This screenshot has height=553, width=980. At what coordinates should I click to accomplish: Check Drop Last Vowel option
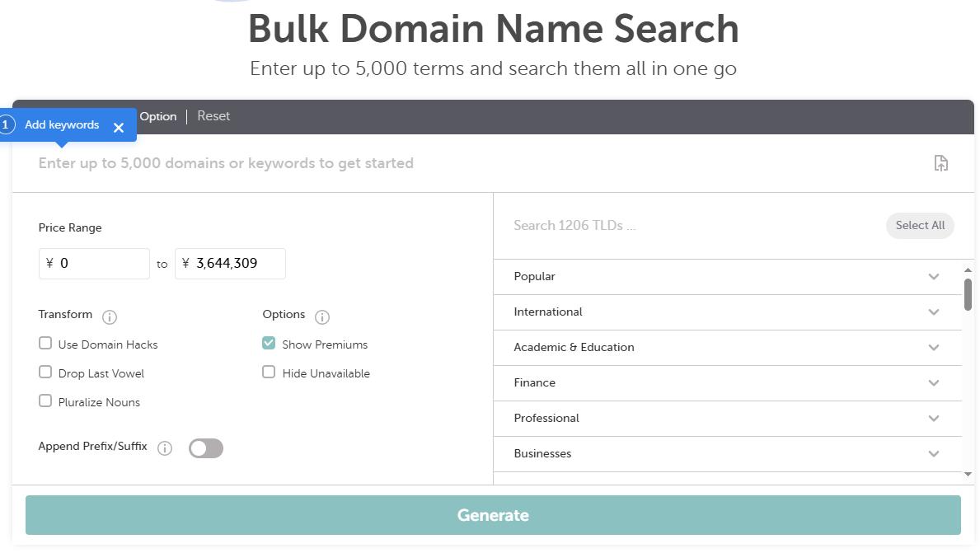coord(45,373)
